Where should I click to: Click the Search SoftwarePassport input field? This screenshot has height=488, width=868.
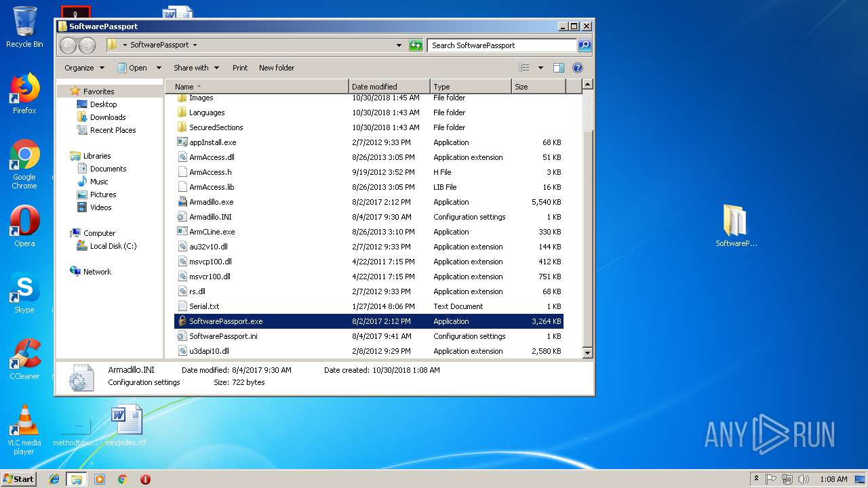pyautogui.click(x=502, y=45)
